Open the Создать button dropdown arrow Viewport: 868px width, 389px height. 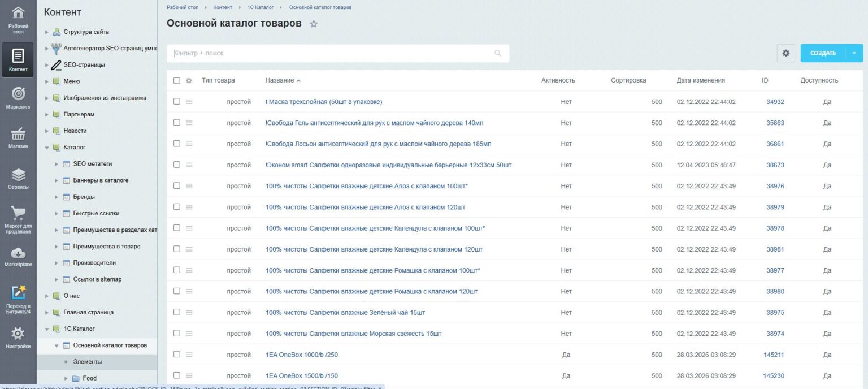pos(854,53)
